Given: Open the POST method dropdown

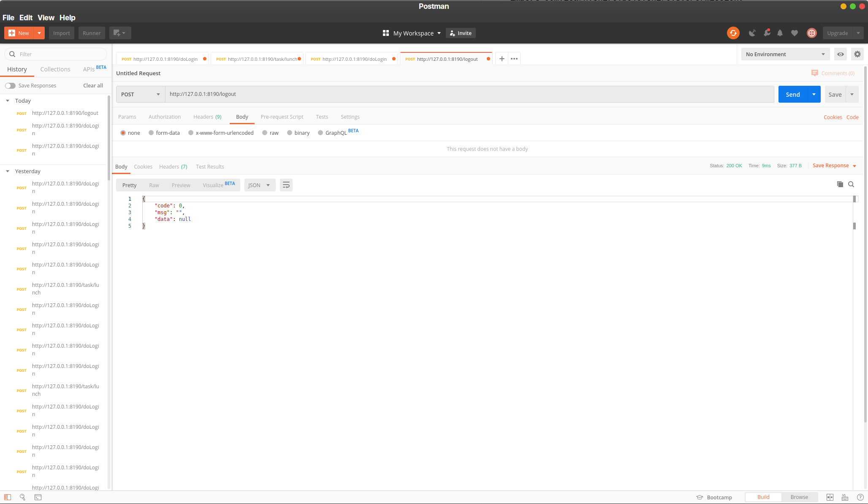Looking at the screenshot, I should pos(140,94).
